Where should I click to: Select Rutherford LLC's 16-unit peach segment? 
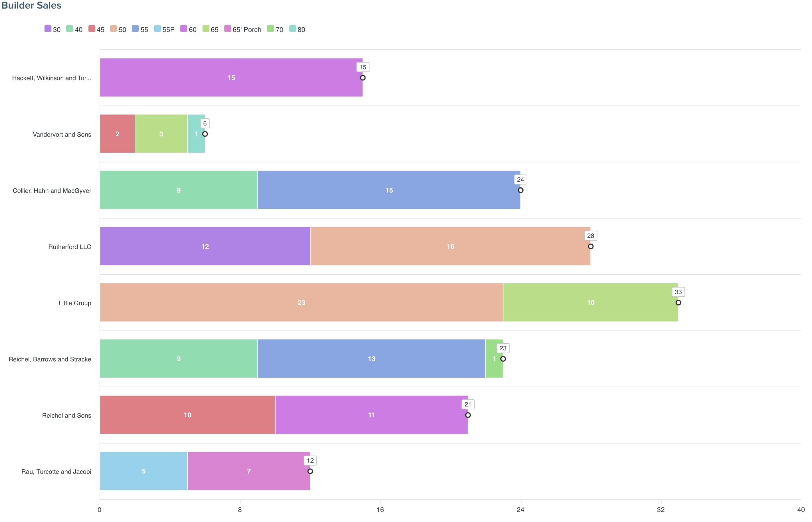pyautogui.click(x=450, y=246)
